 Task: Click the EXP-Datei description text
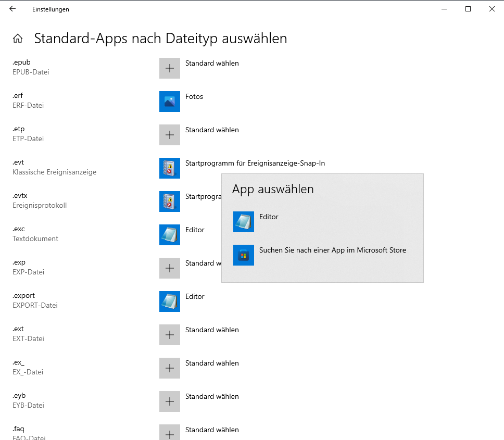(28, 272)
